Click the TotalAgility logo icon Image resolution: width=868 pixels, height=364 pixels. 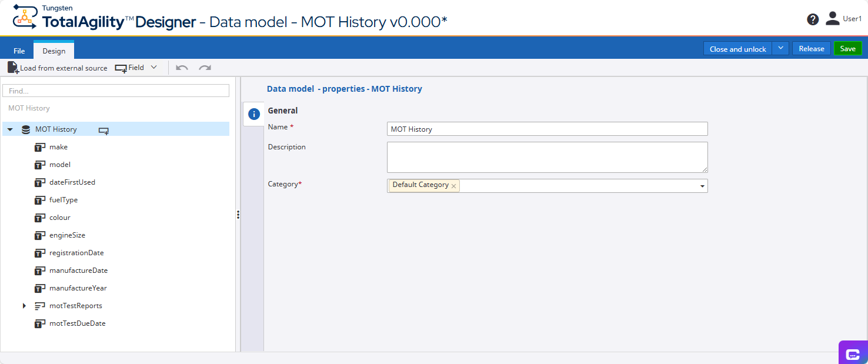pyautogui.click(x=25, y=18)
